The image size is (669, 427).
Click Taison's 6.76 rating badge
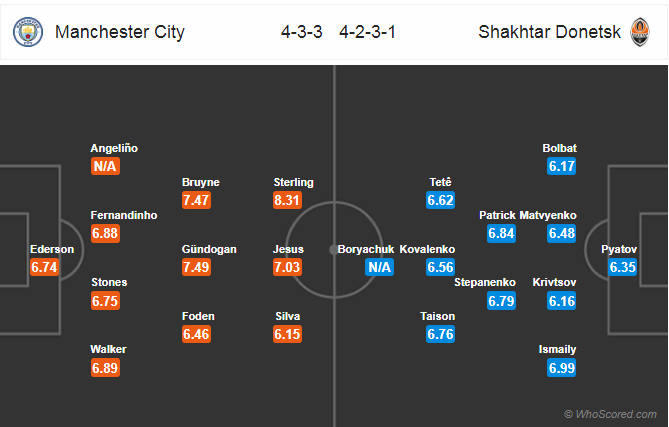point(440,334)
